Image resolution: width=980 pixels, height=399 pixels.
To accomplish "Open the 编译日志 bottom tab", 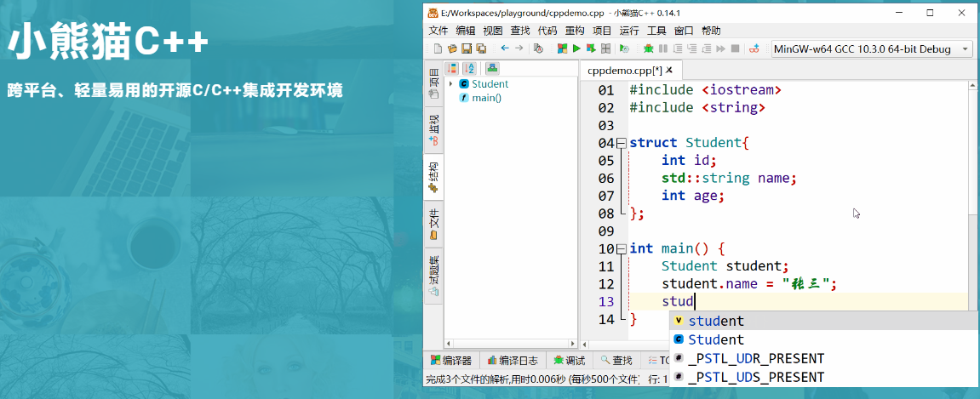I will [513, 360].
